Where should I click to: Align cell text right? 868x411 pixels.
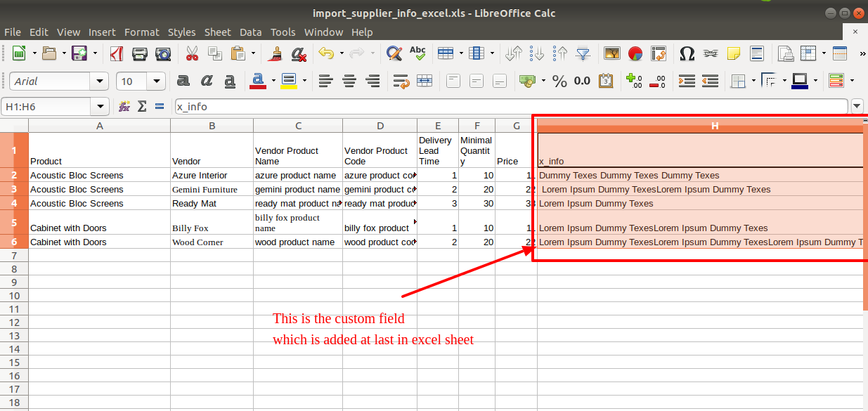[x=372, y=81]
